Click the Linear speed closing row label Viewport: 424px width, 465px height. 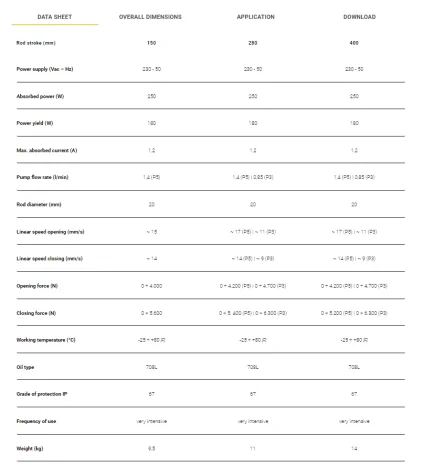pos(49,258)
